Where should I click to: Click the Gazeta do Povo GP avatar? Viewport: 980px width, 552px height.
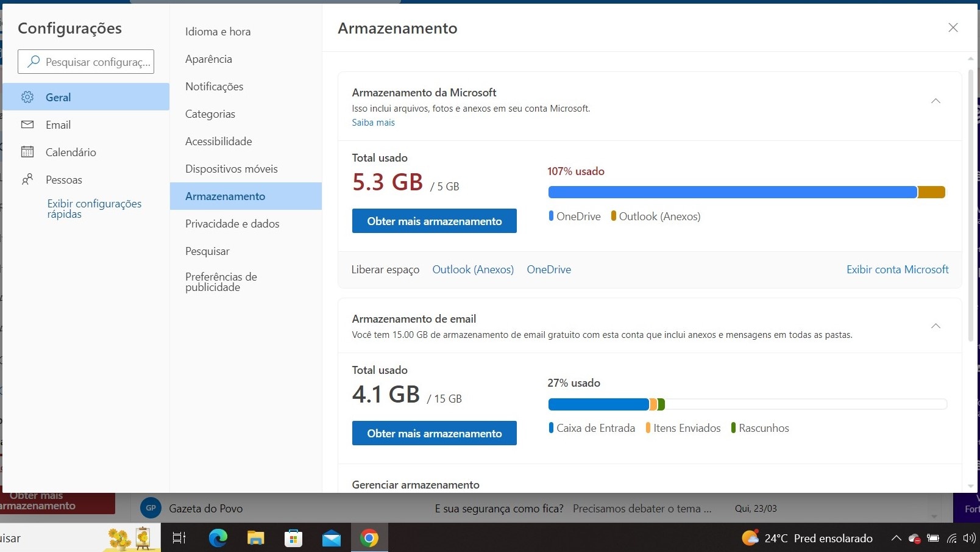[151, 508]
